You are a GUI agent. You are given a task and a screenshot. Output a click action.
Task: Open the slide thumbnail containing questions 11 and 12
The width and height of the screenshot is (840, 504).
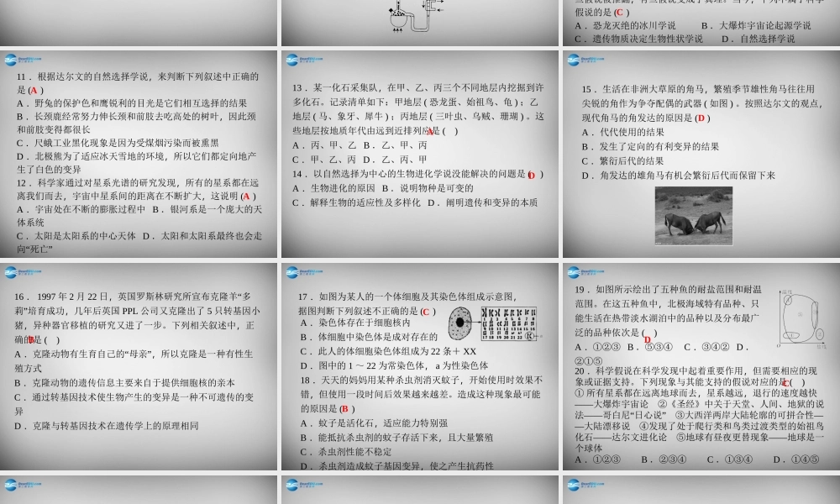tap(139, 155)
